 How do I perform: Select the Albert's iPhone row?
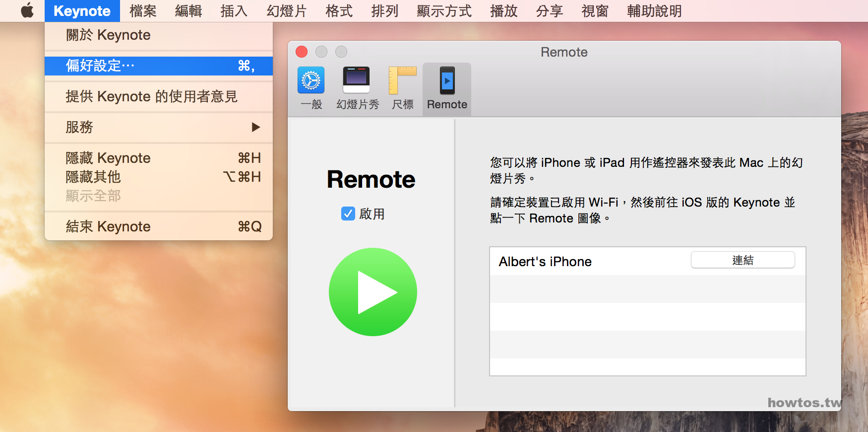(647, 261)
